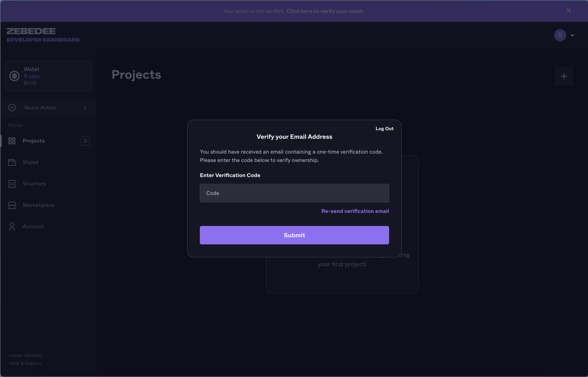Submit the email verification code
The height and width of the screenshot is (377, 588).
point(294,235)
